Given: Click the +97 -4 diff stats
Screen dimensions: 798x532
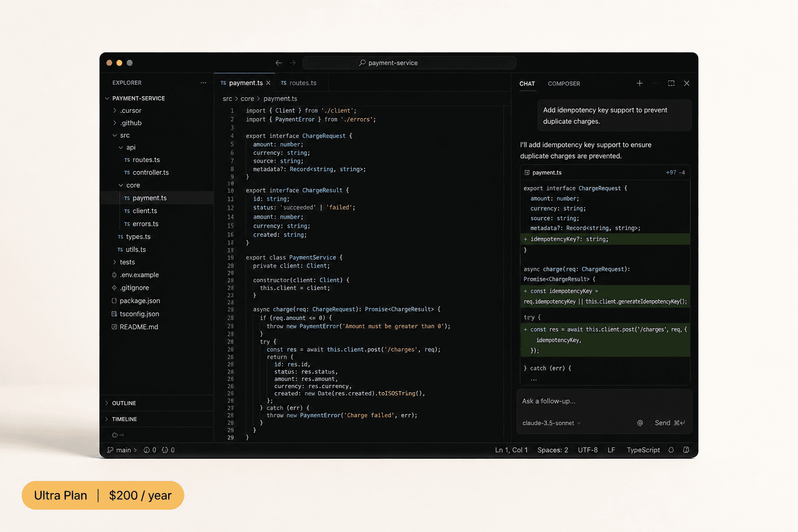Looking at the screenshot, I should (675, 172).
